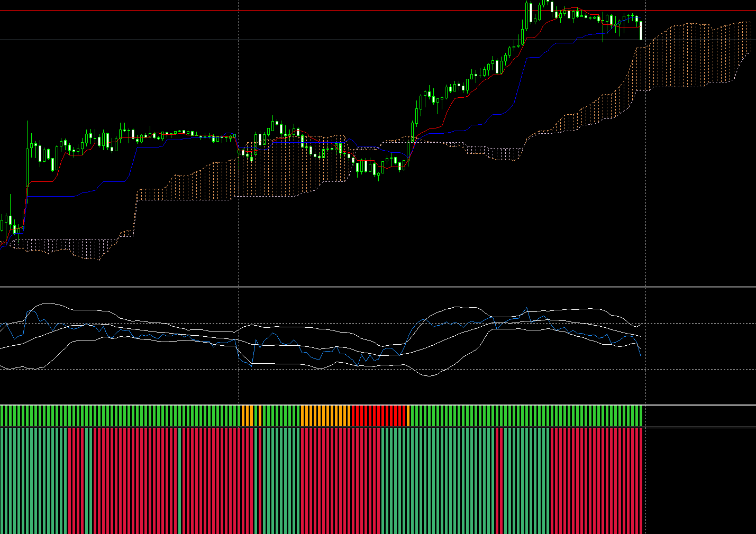Image resolution: width=756 pixels, height=534 pixels.
Task: Click the red bars in the trend strip
Action: coord(379,416)
